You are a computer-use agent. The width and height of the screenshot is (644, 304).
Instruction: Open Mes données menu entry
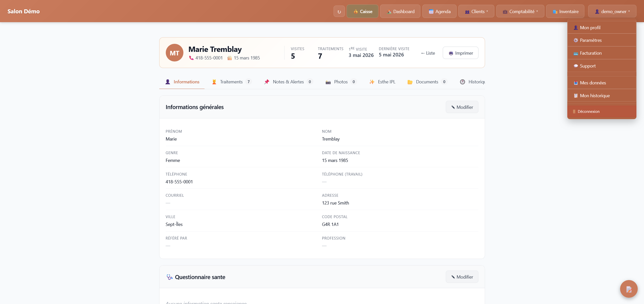(x=602, y=83)
